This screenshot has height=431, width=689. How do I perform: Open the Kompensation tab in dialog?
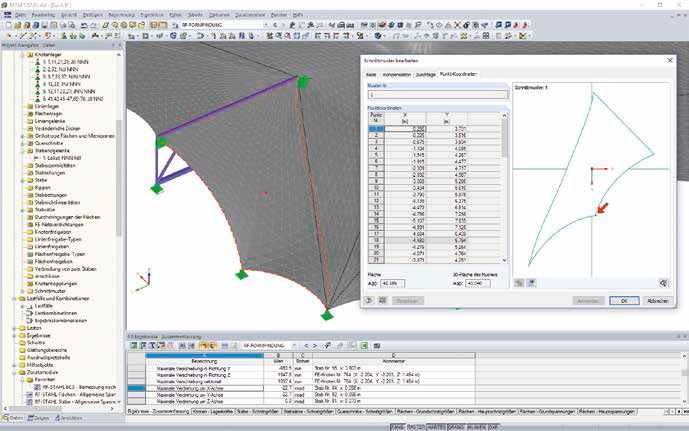point(396,75)
